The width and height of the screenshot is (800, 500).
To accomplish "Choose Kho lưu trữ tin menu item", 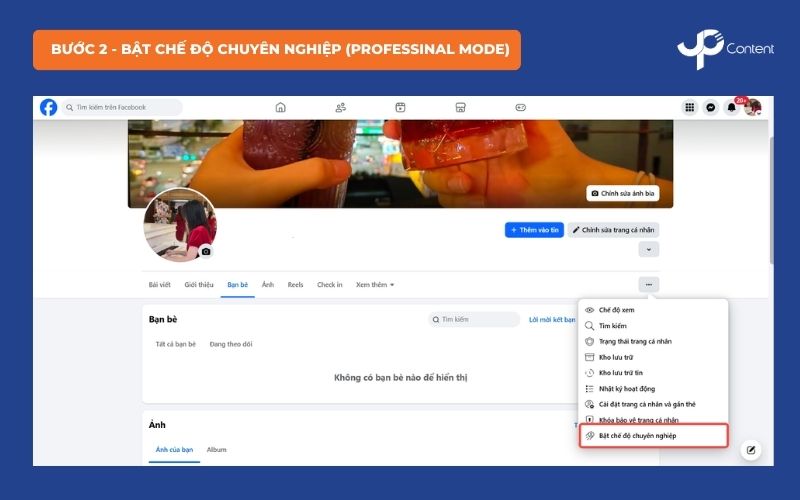I will 653,373.
